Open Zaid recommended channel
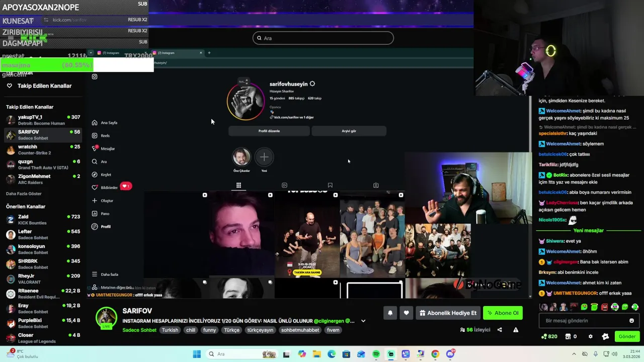 click(x=43, y=220)
